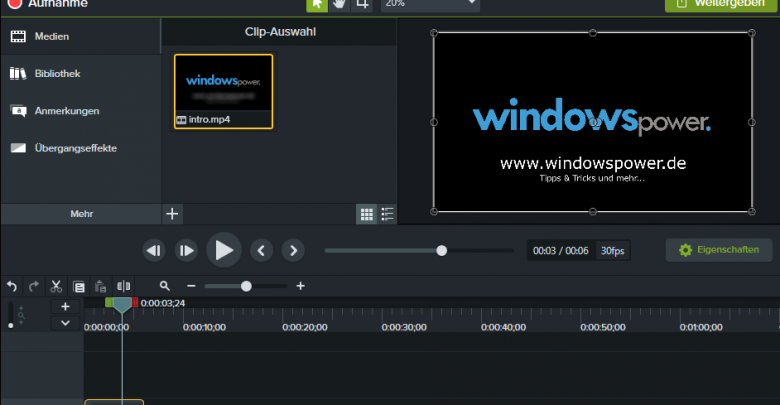780x405 pixels.
Task: Play the video preview
Action: tap(224, 250)
